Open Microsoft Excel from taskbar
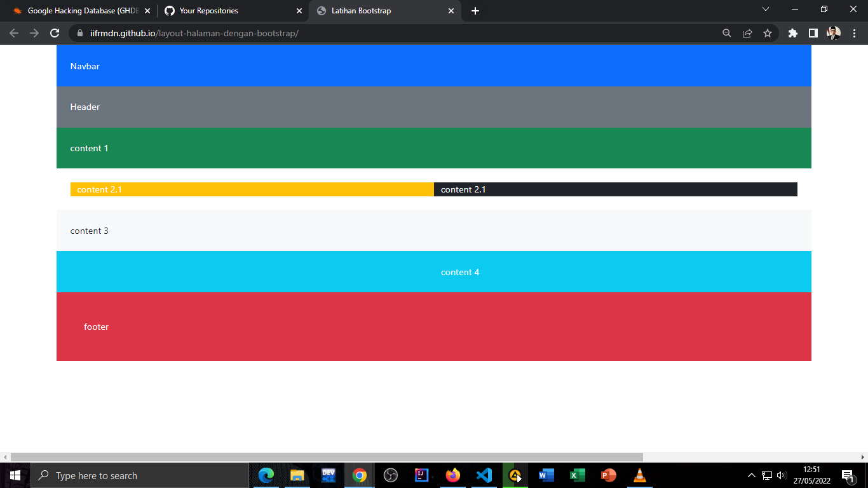This screenshot has width=868, height=488. [578, 475]
